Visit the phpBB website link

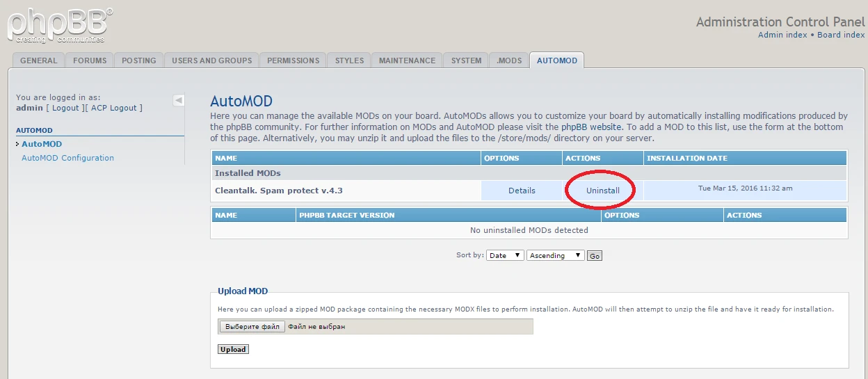(592, 127)
